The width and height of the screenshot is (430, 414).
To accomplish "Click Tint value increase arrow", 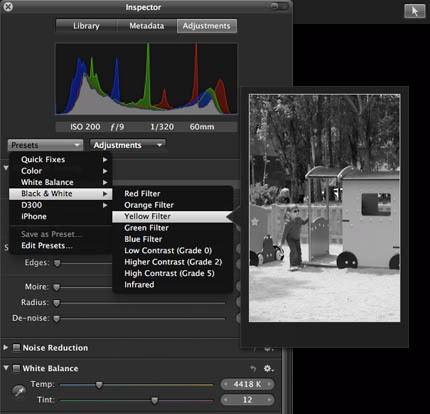I will click(x=270, y=399).
